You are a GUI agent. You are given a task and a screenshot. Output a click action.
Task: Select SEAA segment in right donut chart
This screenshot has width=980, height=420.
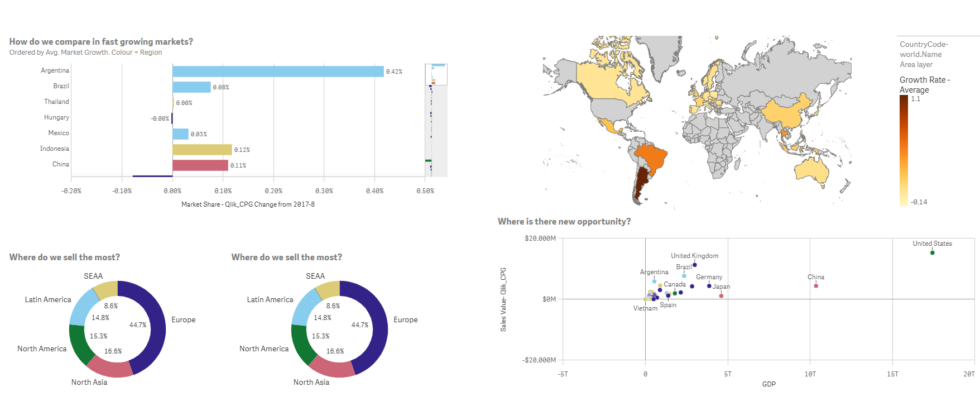coord(328,290)
